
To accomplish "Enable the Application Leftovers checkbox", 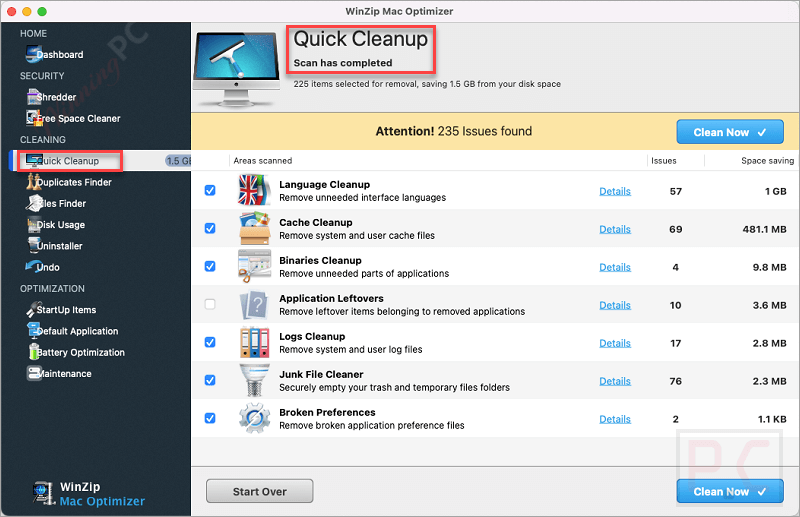I will coord(210,305).
